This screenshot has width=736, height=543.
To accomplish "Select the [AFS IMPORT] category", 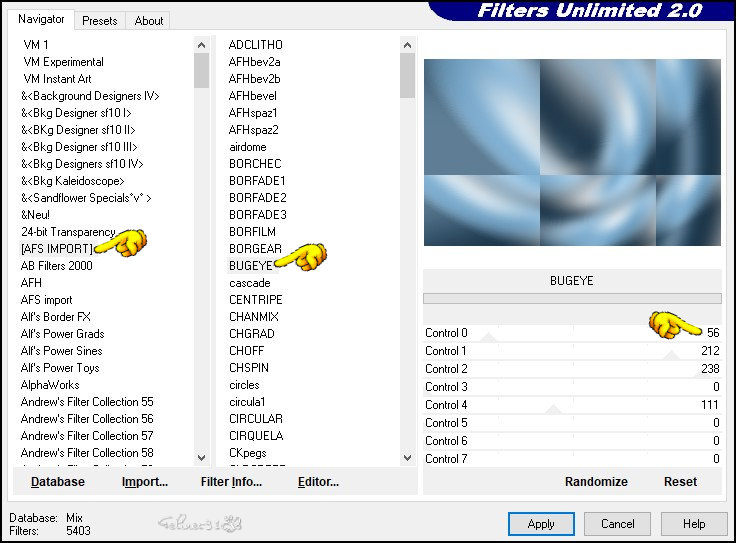I will (57, 249).
